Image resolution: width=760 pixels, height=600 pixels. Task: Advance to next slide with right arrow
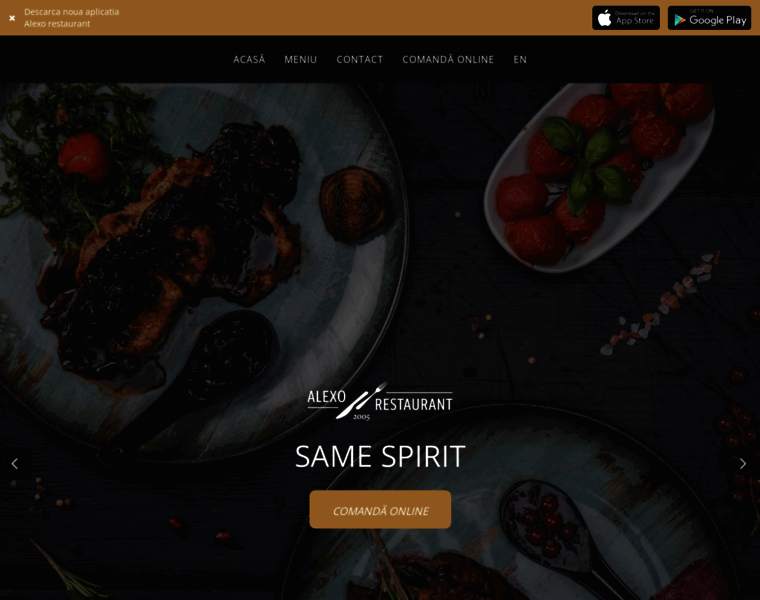pos(743,464)
